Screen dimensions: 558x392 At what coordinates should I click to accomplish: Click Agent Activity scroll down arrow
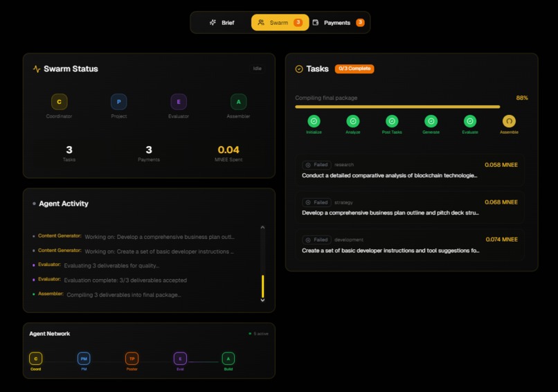pyautogui.click(x=262, y=300)
